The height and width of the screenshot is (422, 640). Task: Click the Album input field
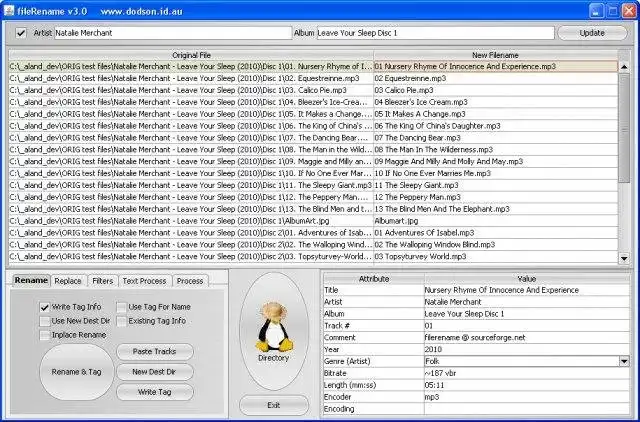436,33
